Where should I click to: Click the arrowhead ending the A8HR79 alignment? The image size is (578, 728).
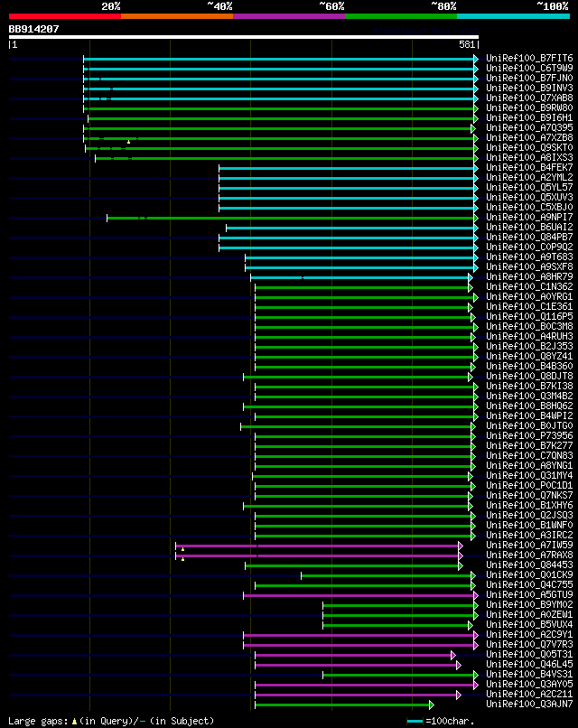[471, 277]
